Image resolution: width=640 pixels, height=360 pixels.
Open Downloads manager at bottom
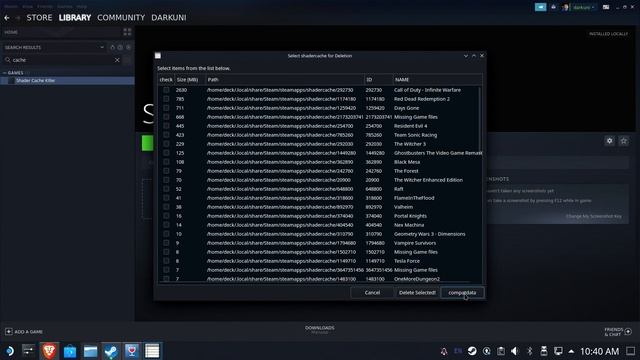(x=320, y=329)
